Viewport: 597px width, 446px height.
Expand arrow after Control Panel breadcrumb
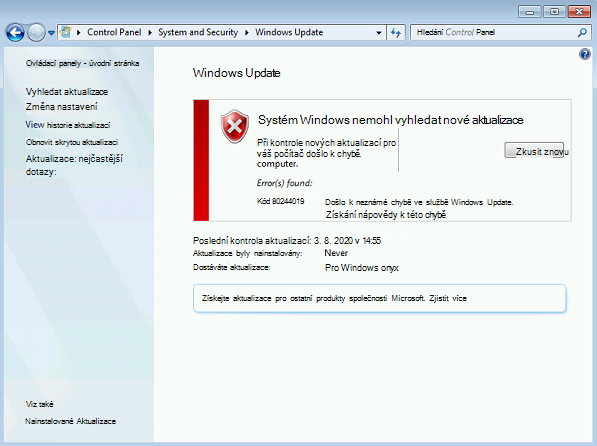pyautogui.click(x=150, y=33)
